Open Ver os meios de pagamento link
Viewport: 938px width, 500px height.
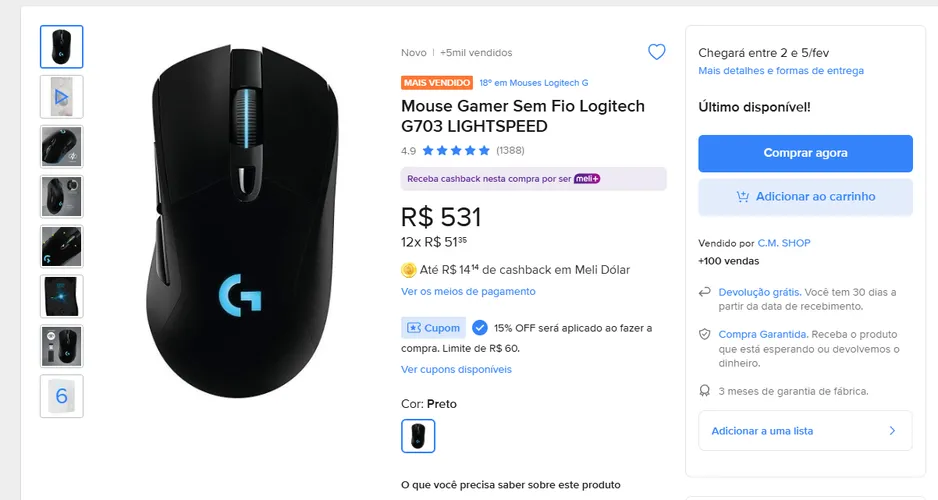click(468, 291)
